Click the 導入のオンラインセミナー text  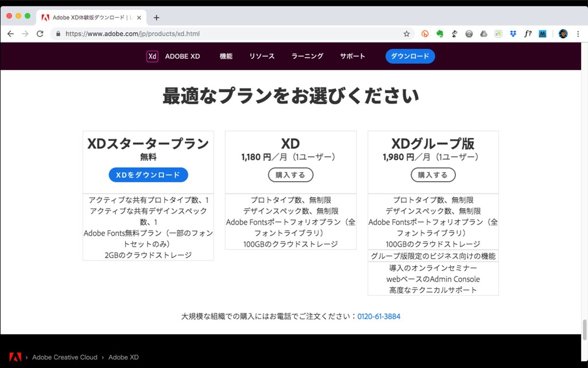click(x=433, y=268)
